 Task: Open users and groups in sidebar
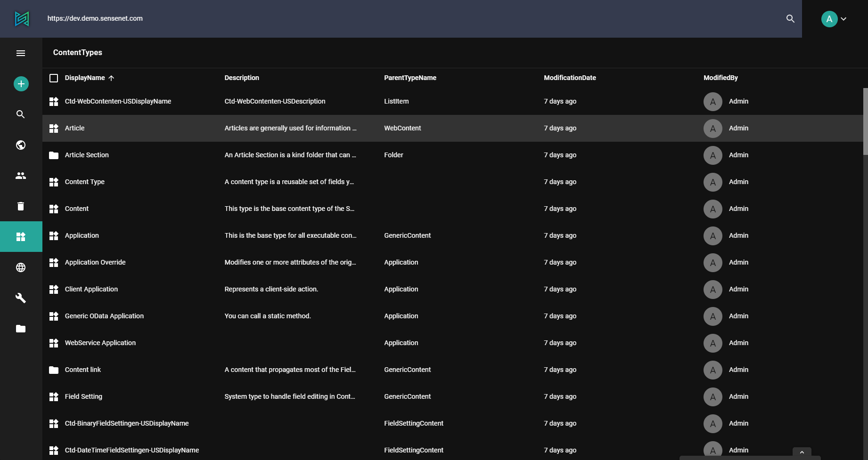[21, 176]
